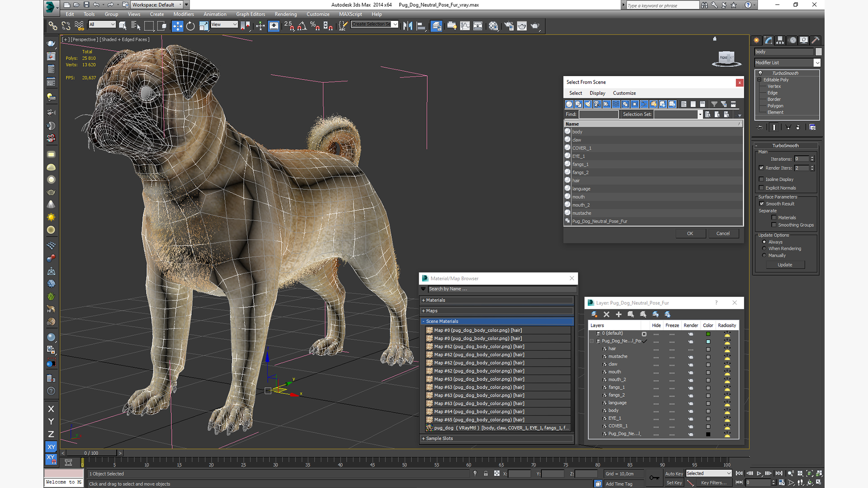868x488 pixels.
Task: Click the Render Production teapot icon
Action: point(535,26)
